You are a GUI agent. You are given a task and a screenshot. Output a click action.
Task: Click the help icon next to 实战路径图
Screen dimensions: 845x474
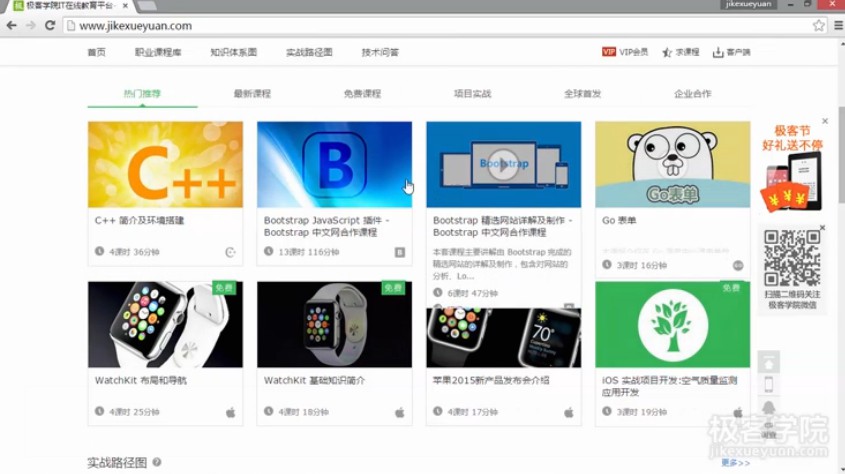[157, 462]
